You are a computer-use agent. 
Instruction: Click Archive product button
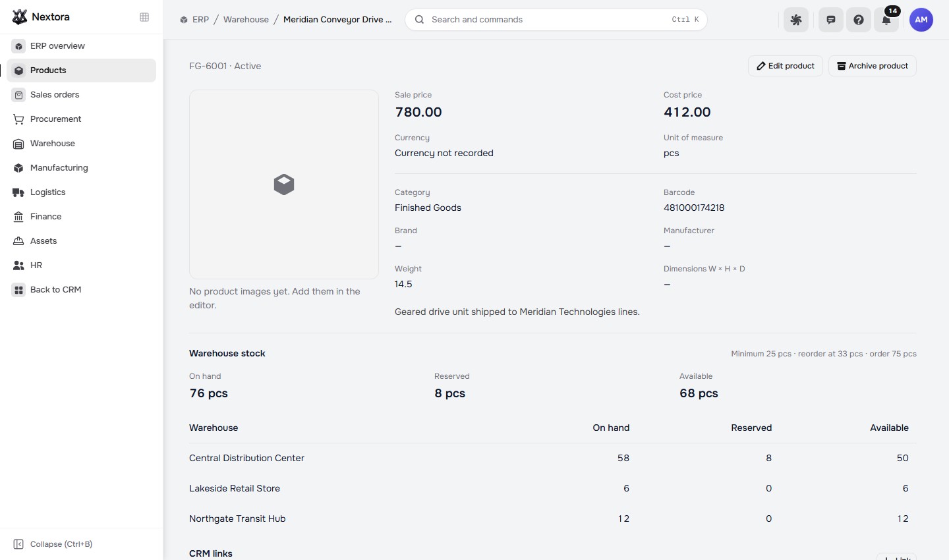point(873,66)
